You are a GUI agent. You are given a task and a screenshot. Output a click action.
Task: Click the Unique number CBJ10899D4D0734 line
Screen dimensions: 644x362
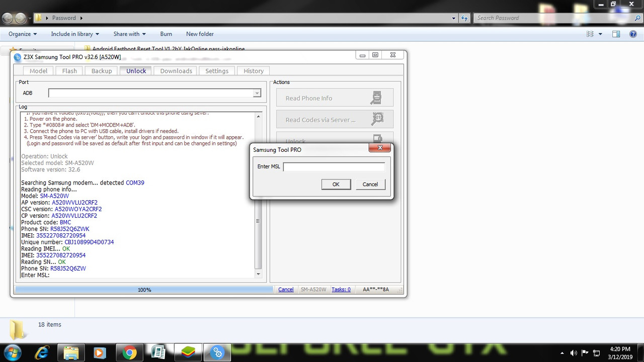tap(67, 242)
